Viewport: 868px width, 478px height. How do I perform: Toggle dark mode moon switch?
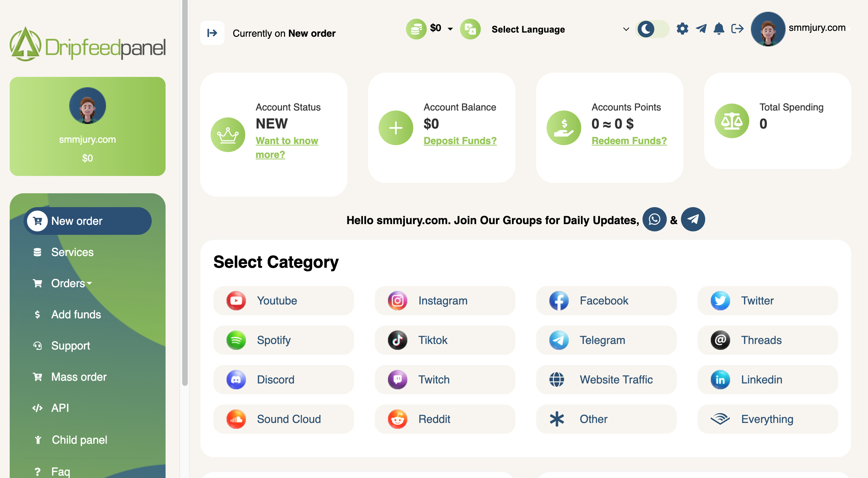coord(652,29)
